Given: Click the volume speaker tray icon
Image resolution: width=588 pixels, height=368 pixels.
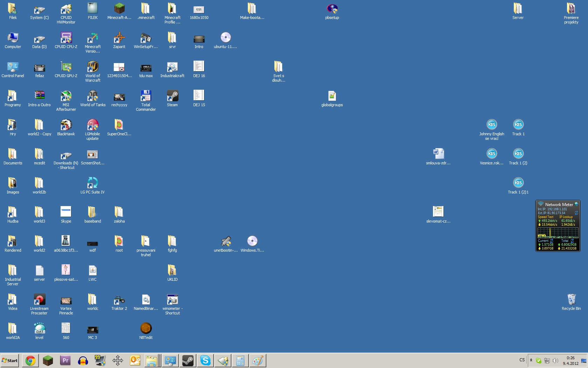Looking at the screenshot, I should click(555, 361).
